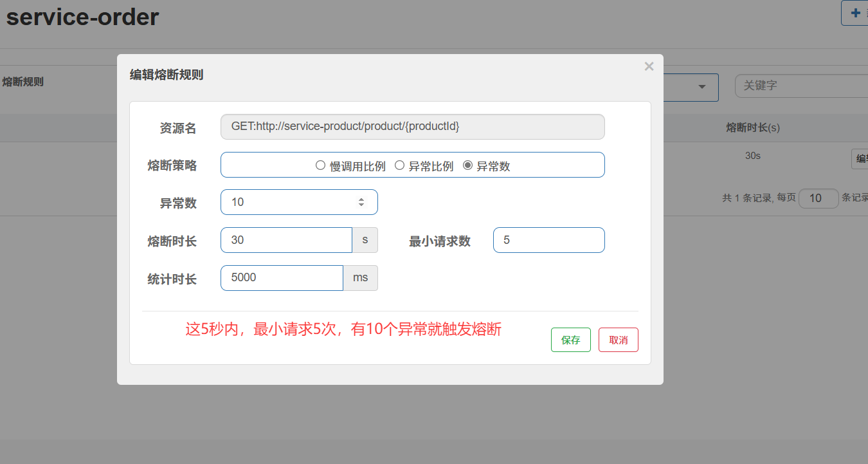This screenshot has width=868, height=464.
Task: Select the 异常数 radio option
Action: click(x=467, y=165)
